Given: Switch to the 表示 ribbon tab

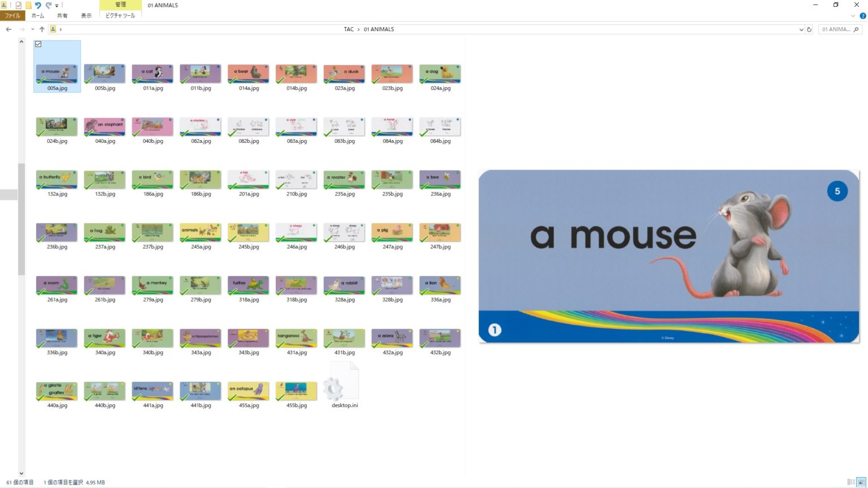Looking at the screenshot, I should pyautogui.click(x=86, y=16).
